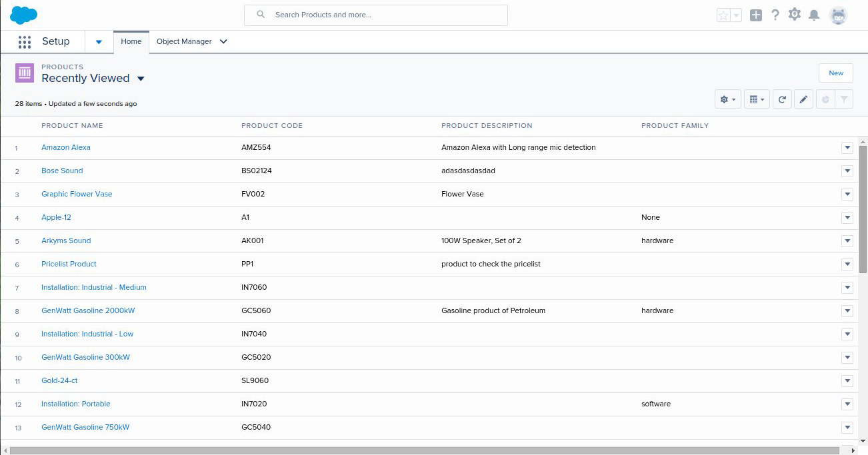Click the filters funnel icon

844,100
